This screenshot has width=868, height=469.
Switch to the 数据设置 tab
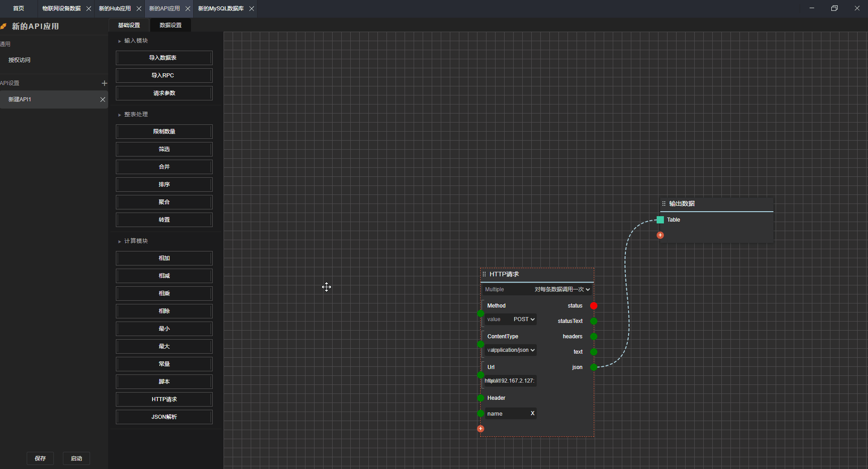coord(171,25)
